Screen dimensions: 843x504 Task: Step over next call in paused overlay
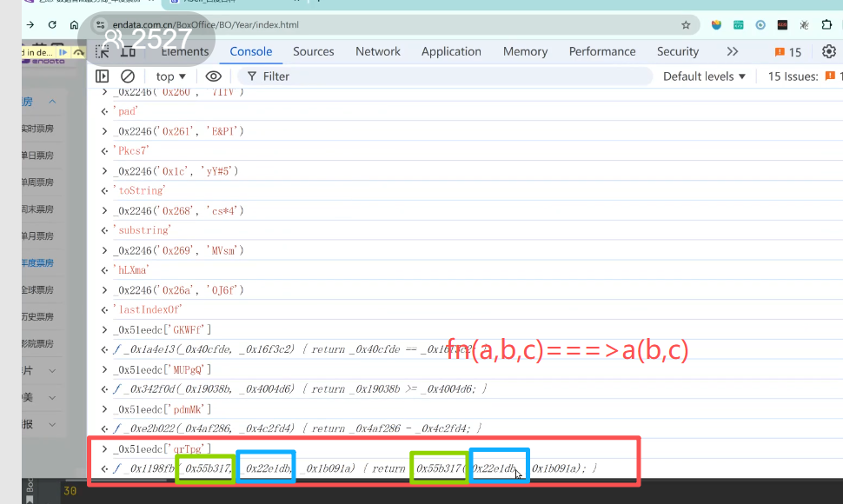(78, 52)
